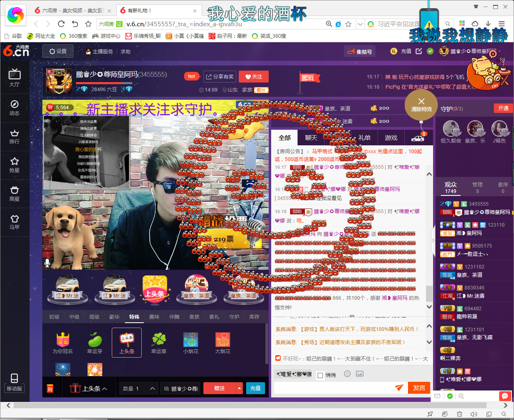Click the browser undo-close-tab icon

[75, 24]
